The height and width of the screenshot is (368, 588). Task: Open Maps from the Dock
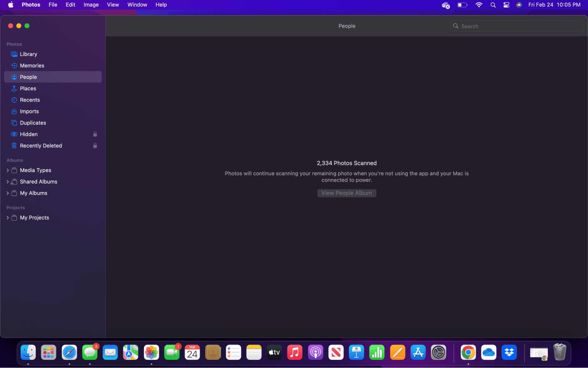point(131,352)
